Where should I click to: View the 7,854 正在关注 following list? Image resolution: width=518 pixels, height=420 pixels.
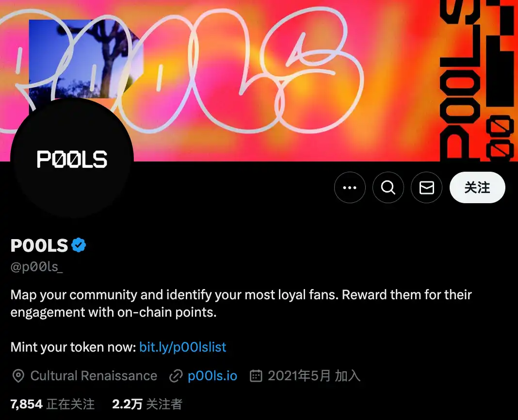click(52, 404)
